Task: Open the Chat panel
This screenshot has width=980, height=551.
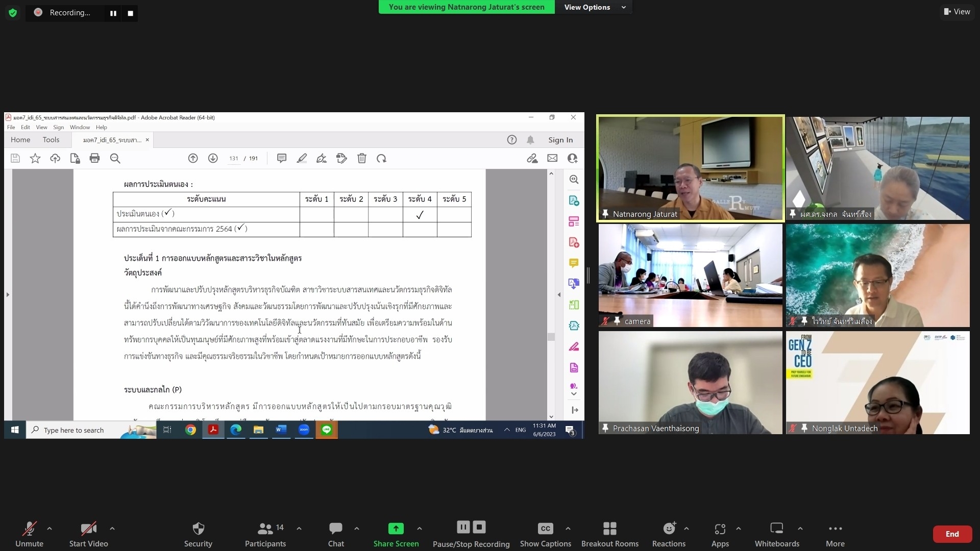Action: click(336, 534)
